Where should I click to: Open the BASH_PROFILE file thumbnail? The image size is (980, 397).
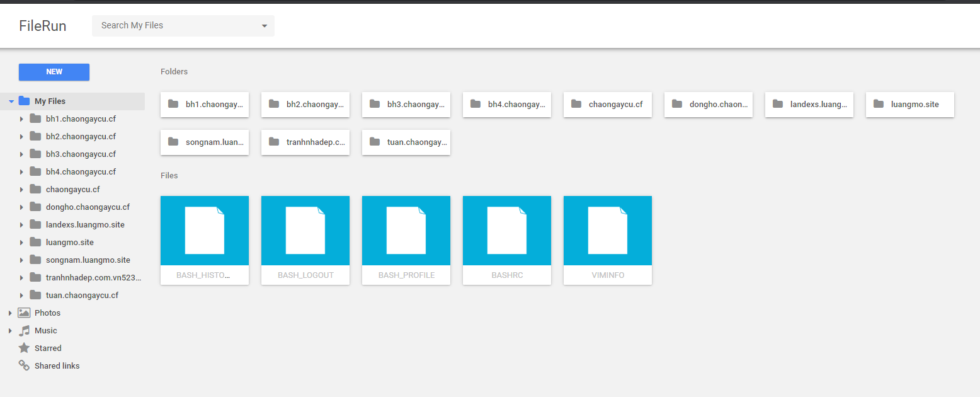(x=406, y=231)
